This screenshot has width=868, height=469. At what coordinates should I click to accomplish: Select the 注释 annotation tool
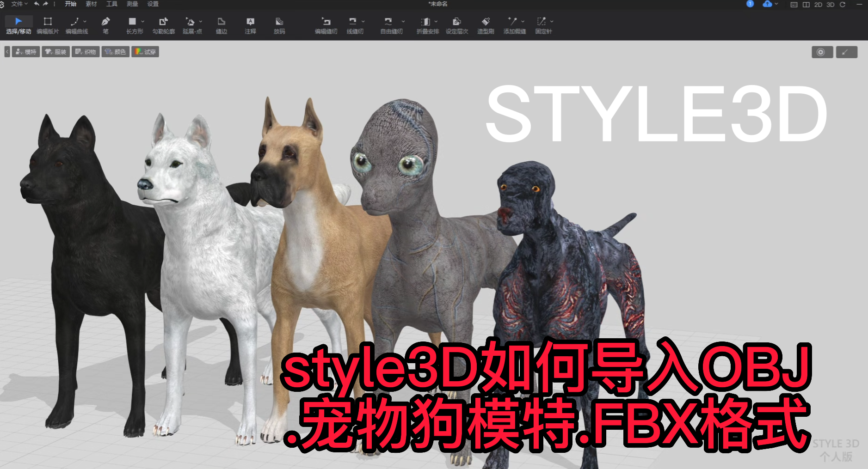click(x=250, y=25)
